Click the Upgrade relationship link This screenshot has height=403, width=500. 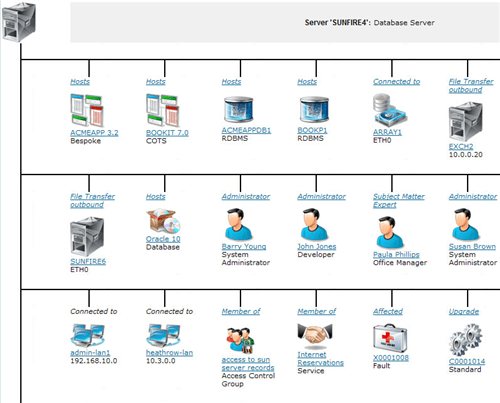(x=464, y=312)
